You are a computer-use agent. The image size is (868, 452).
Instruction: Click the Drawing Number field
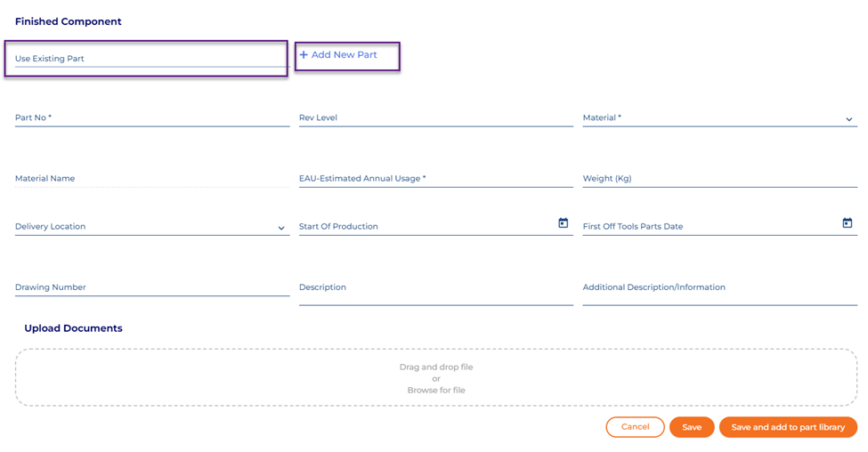click(x=151, y=287)
